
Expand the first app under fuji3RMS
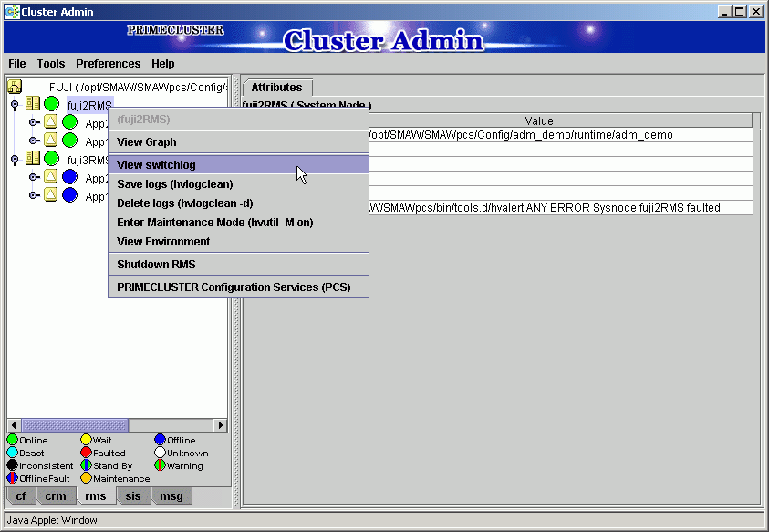[34, 177]
